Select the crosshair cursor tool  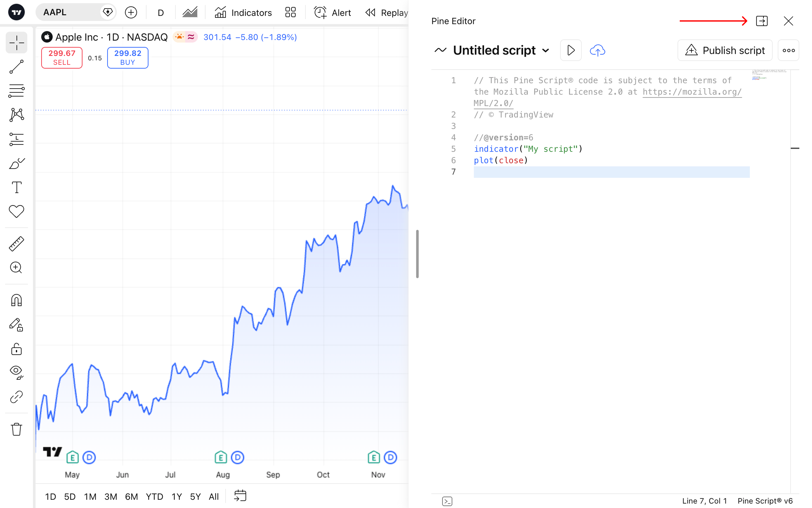pyautogui.click(x=16, y=43)
